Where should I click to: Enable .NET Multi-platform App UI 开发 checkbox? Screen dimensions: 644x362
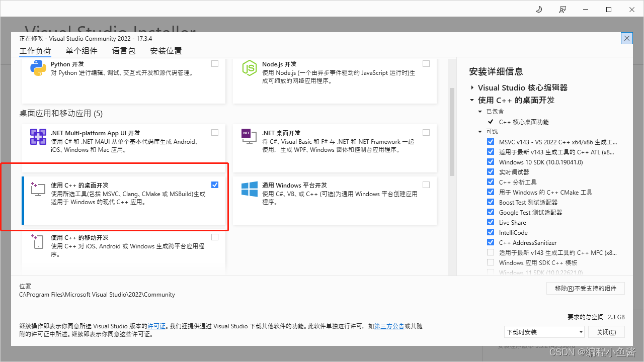coord(215,133)
